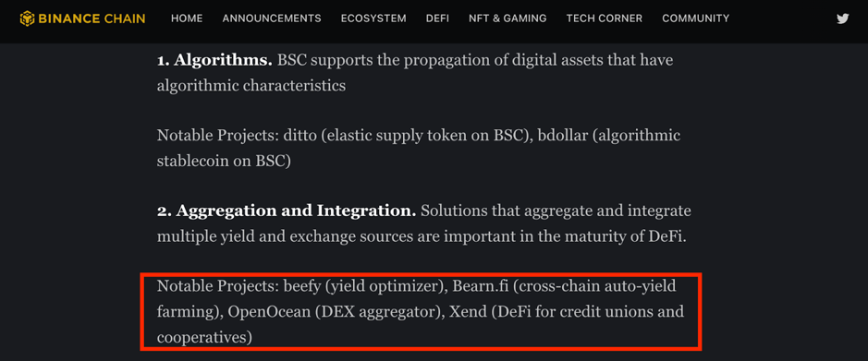Click the 'Aggregation and Integration.' bold heading
868x361 pixels.
pos(296,211)
